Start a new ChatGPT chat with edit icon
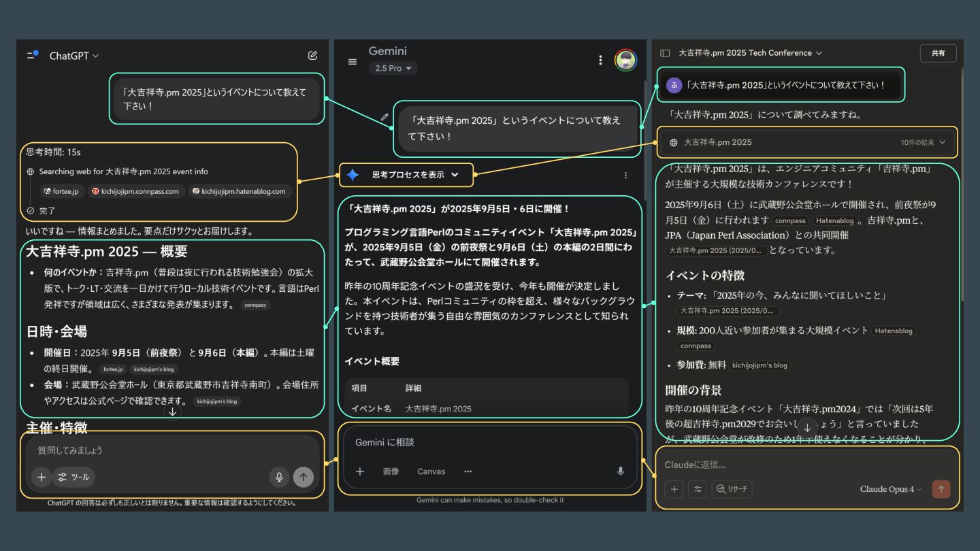This screenshot has width=980, height=551. (312, 56)
